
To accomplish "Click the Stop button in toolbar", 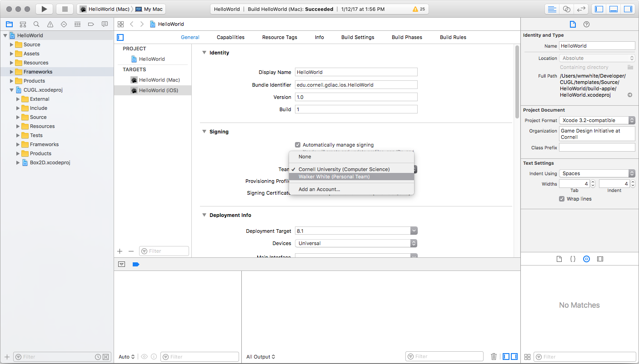I will [x=65, y=9].
